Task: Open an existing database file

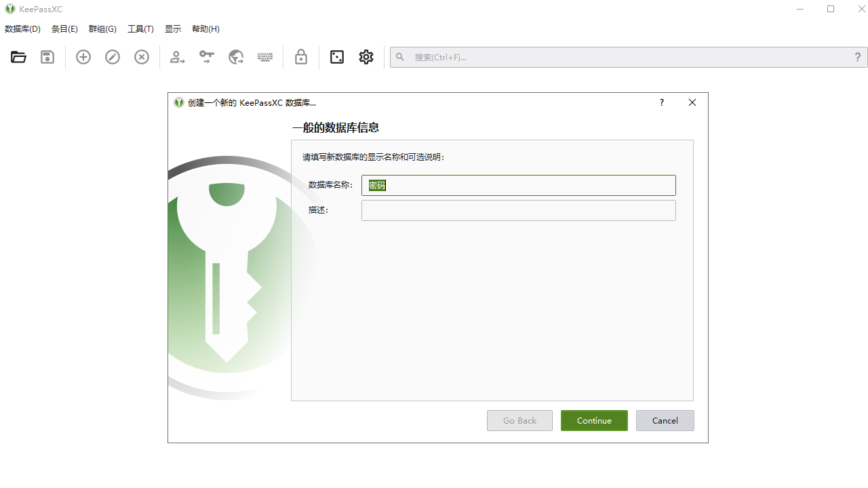Action: (18, 57)
